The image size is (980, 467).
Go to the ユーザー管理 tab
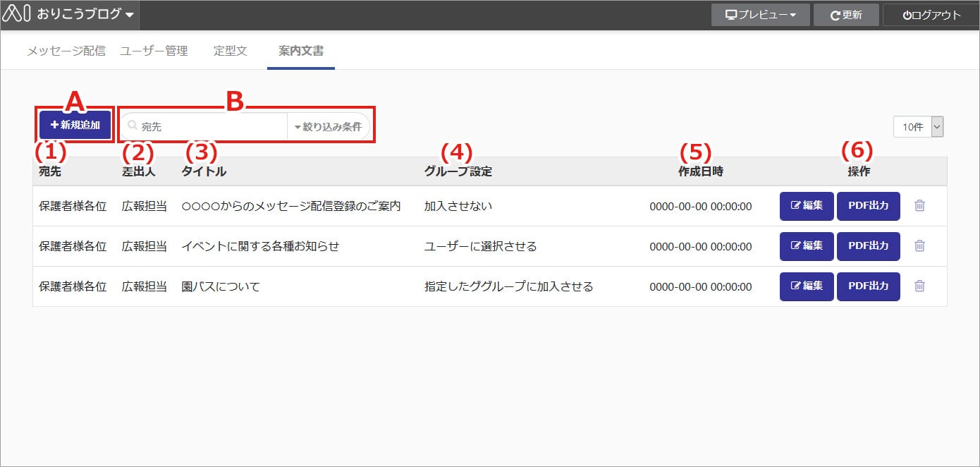pyautogui.click(x=154, y=51)
